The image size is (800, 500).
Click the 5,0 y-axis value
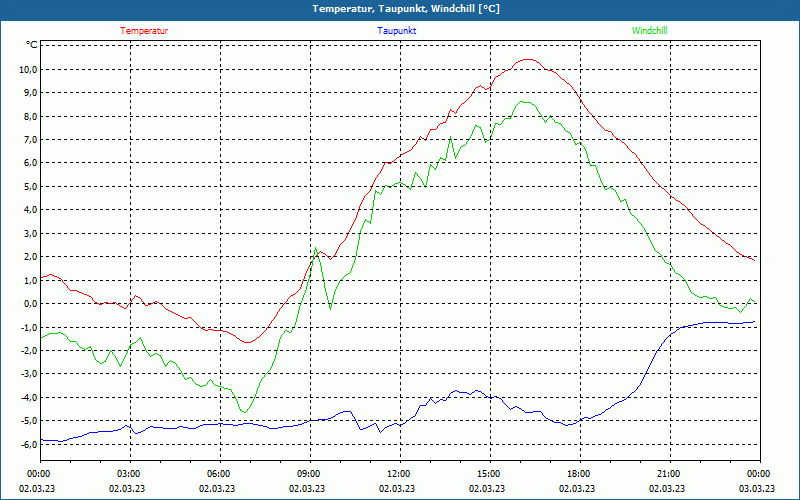(30, 186)
